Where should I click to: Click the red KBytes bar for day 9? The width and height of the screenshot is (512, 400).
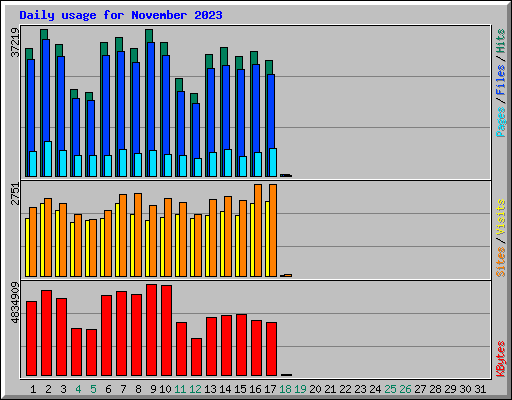point(151,330)
